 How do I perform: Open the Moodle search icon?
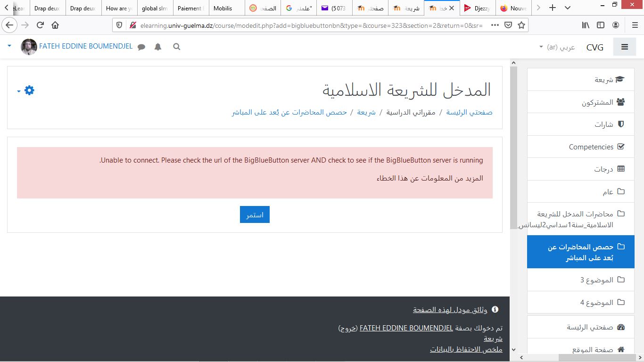point(176,47)
